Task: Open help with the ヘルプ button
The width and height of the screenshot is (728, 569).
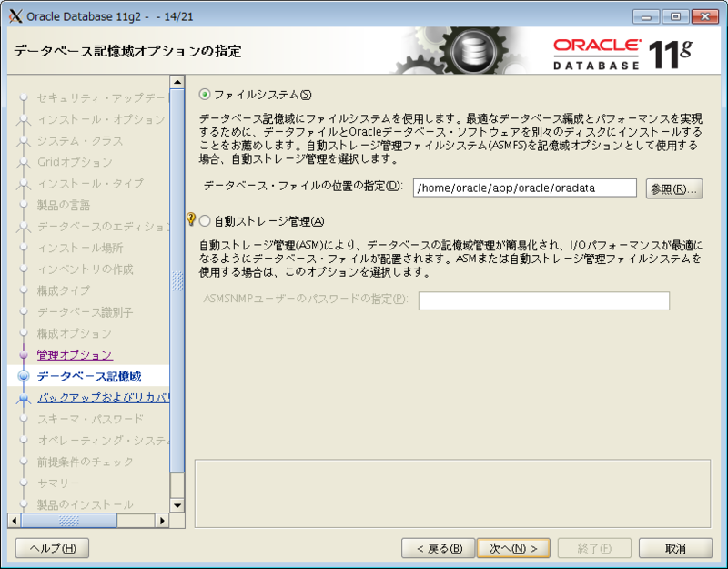Action: pos(51,549)
